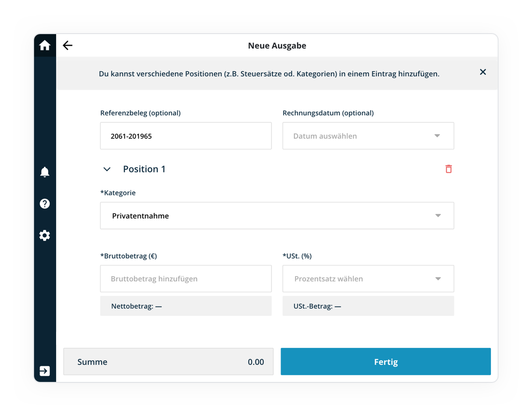Click the Nettobetrag display box
532x416 pixels.
pyautogui.click(x=186, y=306)
